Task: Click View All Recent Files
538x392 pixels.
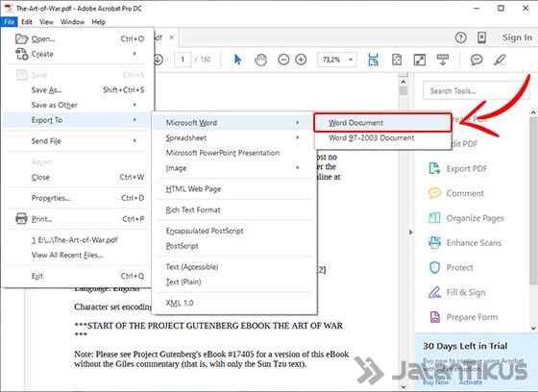Action: (x=78, y=255)
